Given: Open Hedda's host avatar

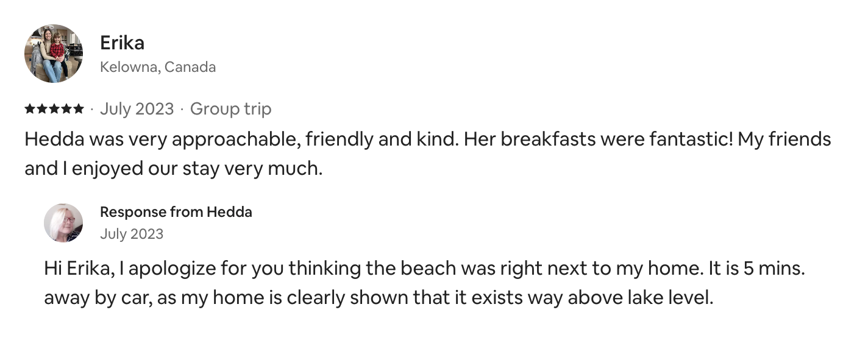Looking at the screenshot, I should point(63,223).
